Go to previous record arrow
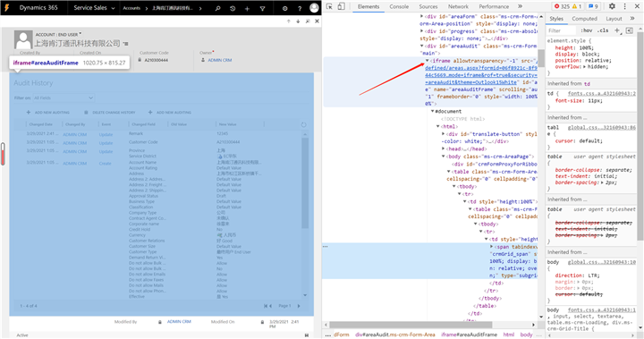The height and width of the screenshot is (339, 644). pos(289,21)
